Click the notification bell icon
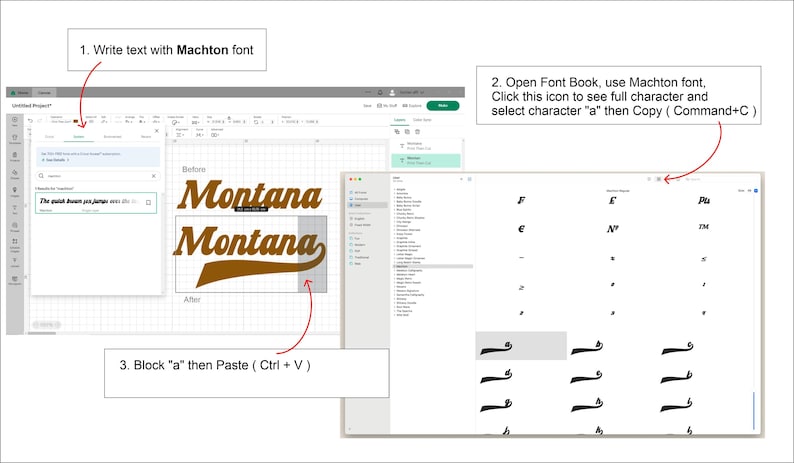The image size is (794, 463). (x=380, y=92)
